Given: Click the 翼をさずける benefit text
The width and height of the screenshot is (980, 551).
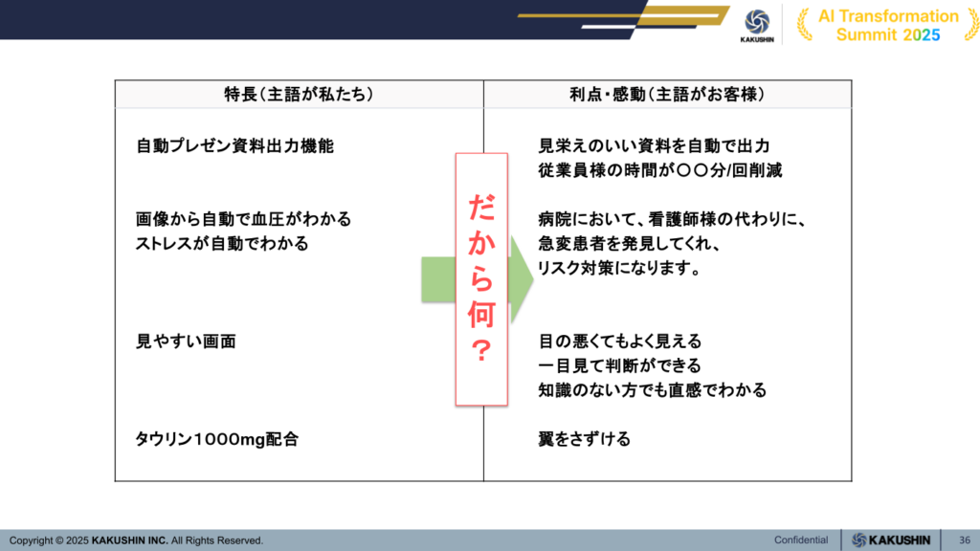Looking at the screenshot, I should pyautogui.click(x=585, y=439).
